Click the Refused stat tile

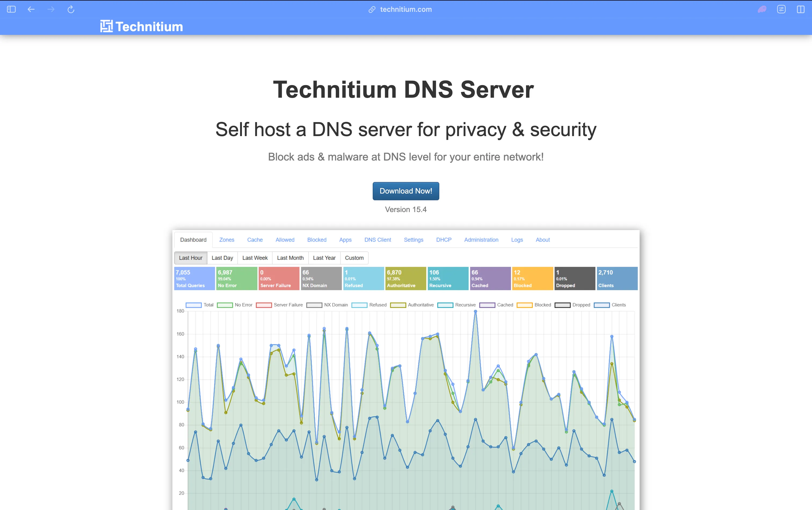(x=364, y=278)
